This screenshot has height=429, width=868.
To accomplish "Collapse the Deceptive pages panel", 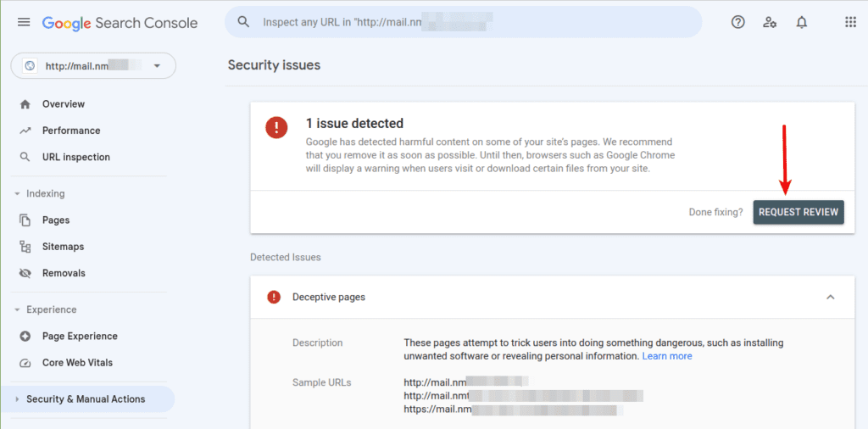I will click(831, 297).
